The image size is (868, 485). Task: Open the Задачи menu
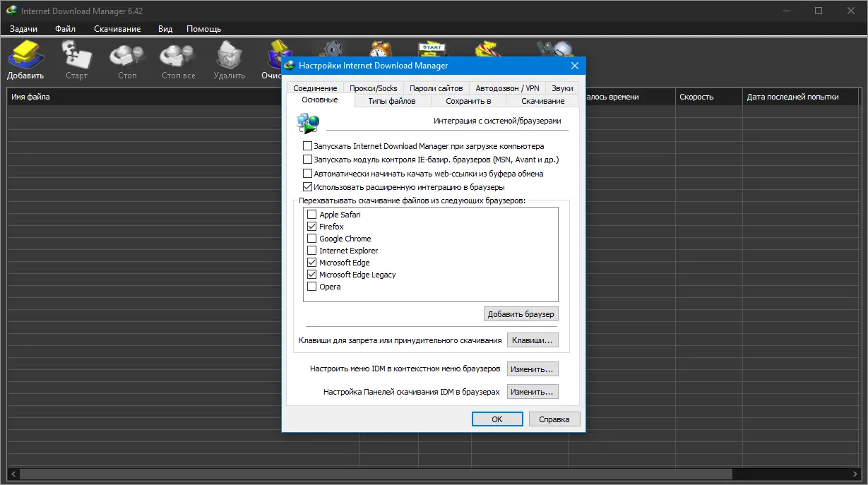coord(24,29)
